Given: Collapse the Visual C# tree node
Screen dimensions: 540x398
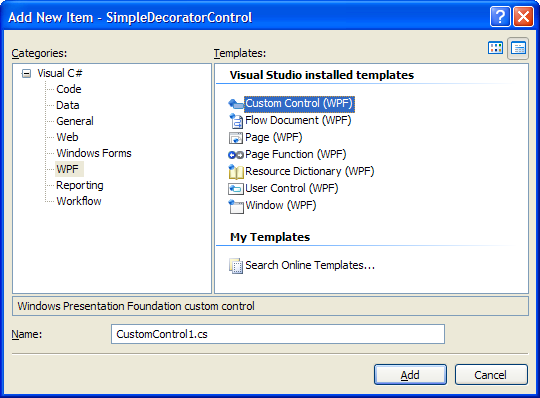Looking at the screenshot, I should click(26, 73).
